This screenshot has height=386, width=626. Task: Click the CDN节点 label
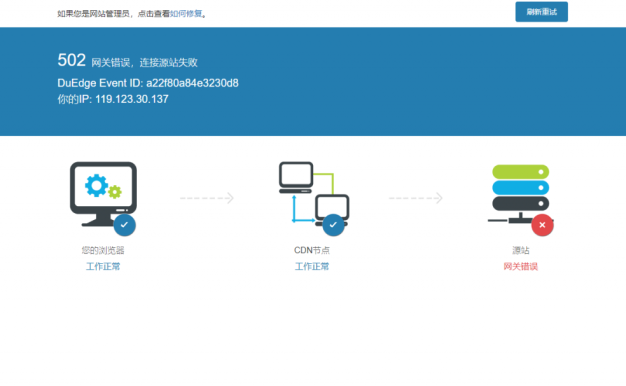coord(312,250)
